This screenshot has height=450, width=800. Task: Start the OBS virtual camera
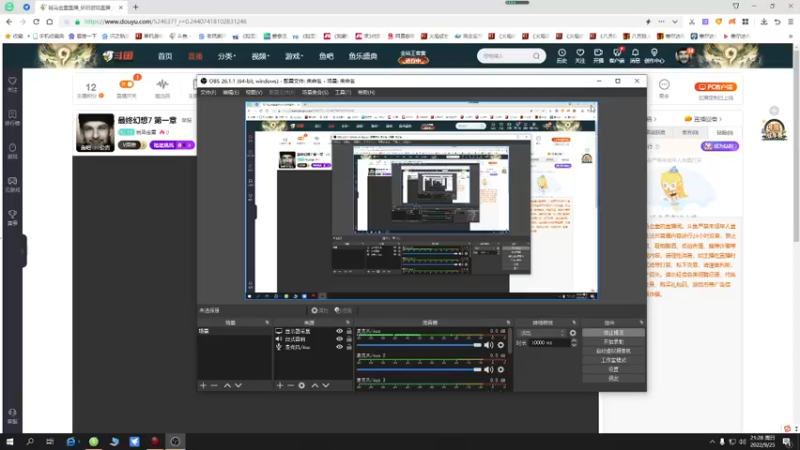pos(613,351)
